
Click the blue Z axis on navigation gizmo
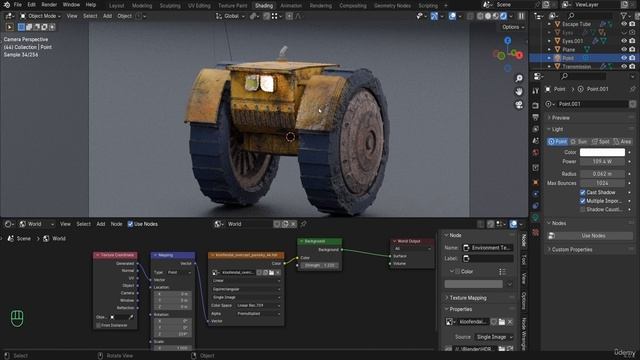508,40
